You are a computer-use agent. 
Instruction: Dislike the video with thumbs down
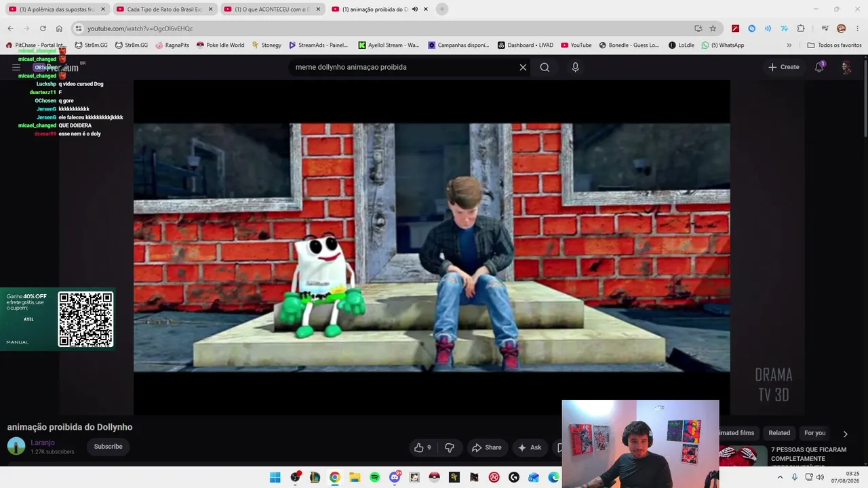pos(449,447)
